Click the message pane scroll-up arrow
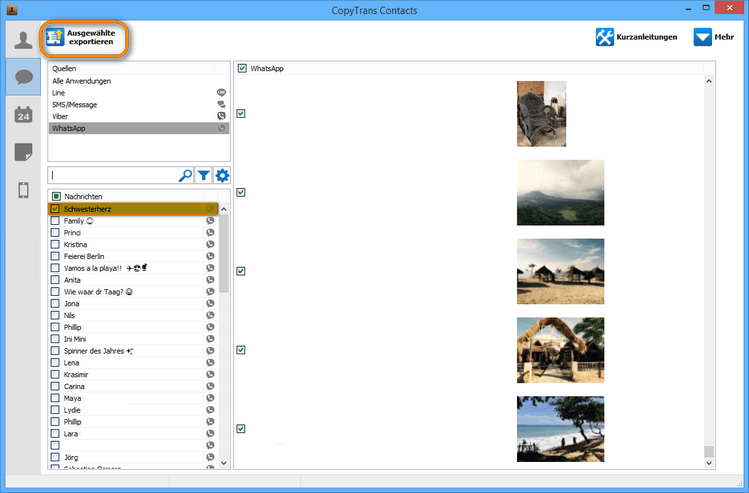Image resolution: width=749 pixels, height=493 pixels. [709, 81]
